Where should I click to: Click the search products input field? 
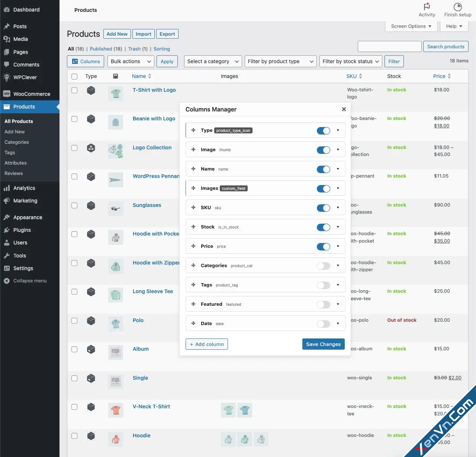tap(389, 46)
